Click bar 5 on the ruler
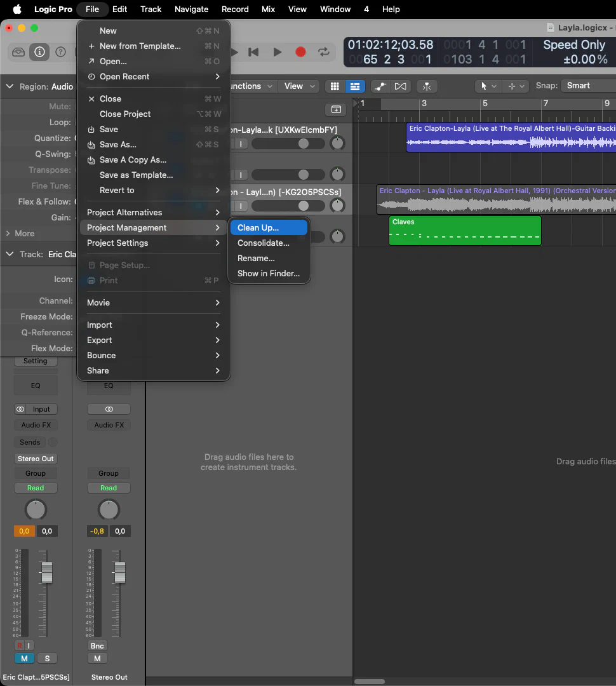The height and width of the screenshot is (686, 616). 485,104
